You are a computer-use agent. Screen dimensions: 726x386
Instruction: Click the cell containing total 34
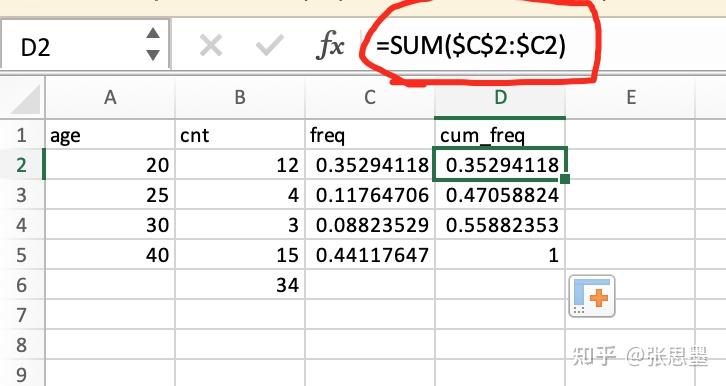pos(240,285)
